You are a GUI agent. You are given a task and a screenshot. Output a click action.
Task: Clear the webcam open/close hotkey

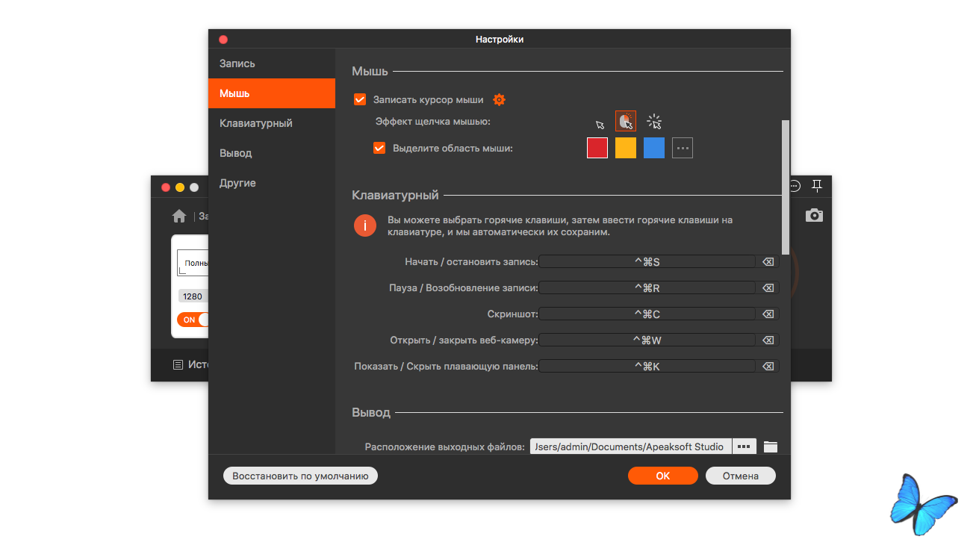(768, 340)
